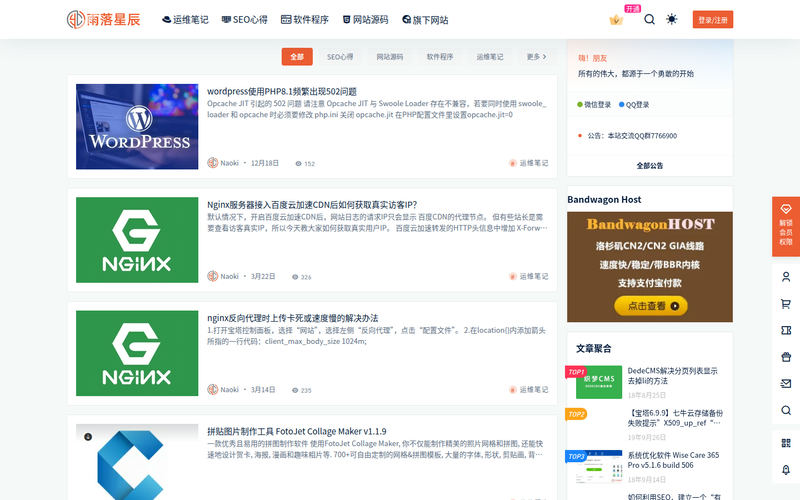Open article wordpress使用PHP8.1频繁出现502问题
Image resolution: width=800 pixels, height=500 pixels.
pyautogui.click(x=282, y=91)
